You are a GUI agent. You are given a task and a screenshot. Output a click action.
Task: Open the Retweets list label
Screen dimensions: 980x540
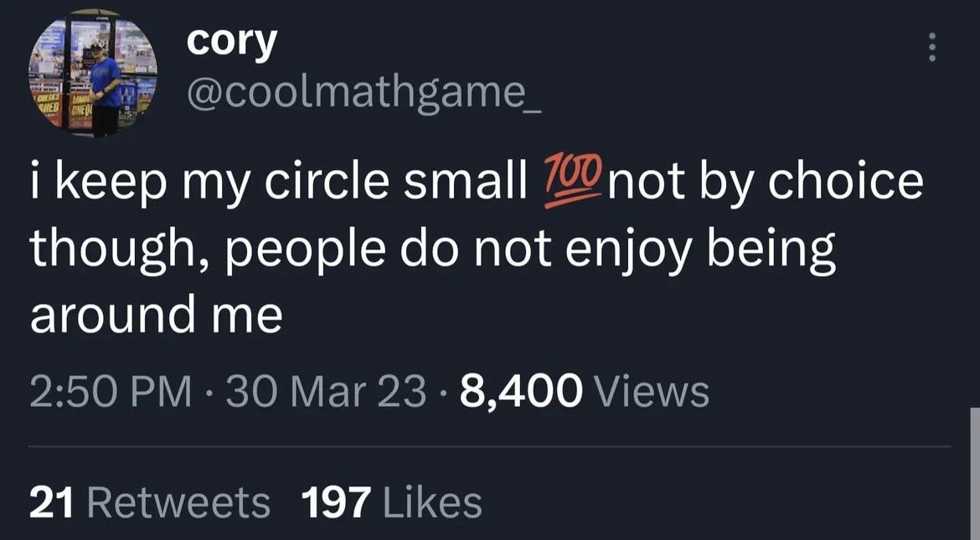[x=178, y=502]
